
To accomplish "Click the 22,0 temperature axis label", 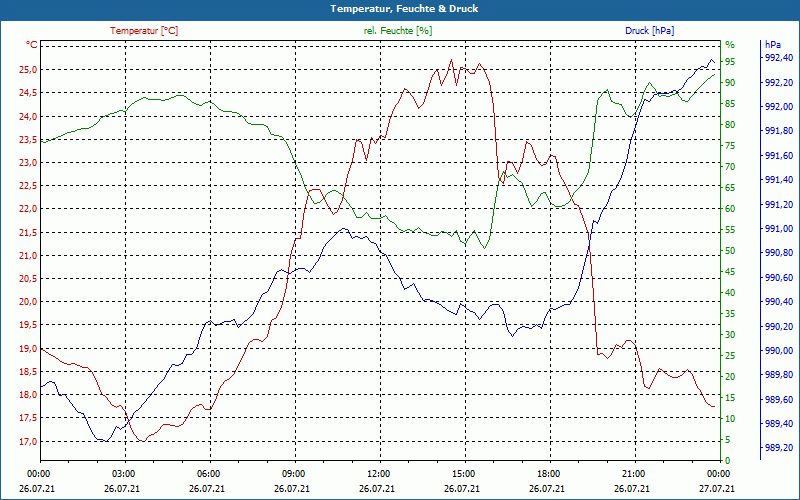I will pyautogui.click(x=28, y=209).
